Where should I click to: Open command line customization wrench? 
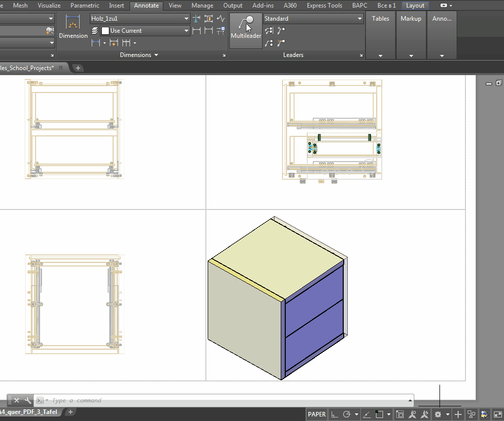28,400
